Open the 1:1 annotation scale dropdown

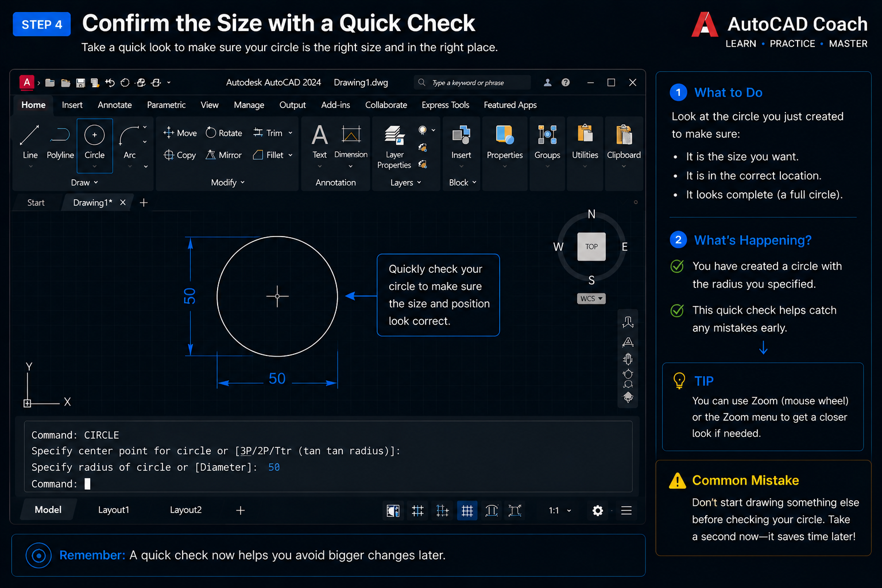pyautogui.click(x=560, y=510)
